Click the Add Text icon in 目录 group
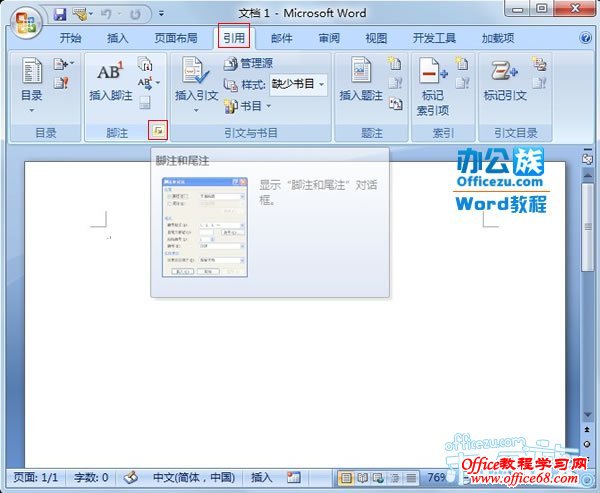 (x=63, y=64)
